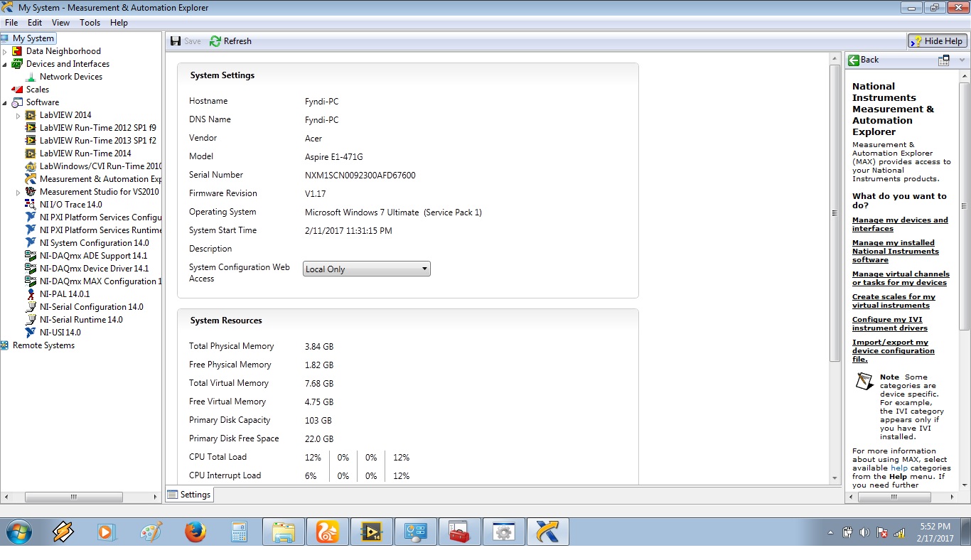This screenshot has height=560, width=971.
Task: Click NI-Serial Runtime 14.0 icon
Action: [x=31, y=320]
